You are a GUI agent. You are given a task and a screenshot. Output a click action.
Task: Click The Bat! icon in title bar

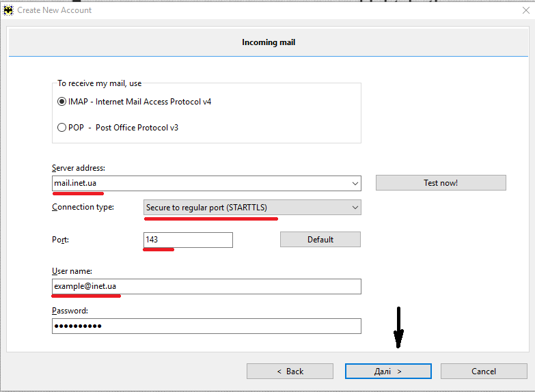pos(8,10)
